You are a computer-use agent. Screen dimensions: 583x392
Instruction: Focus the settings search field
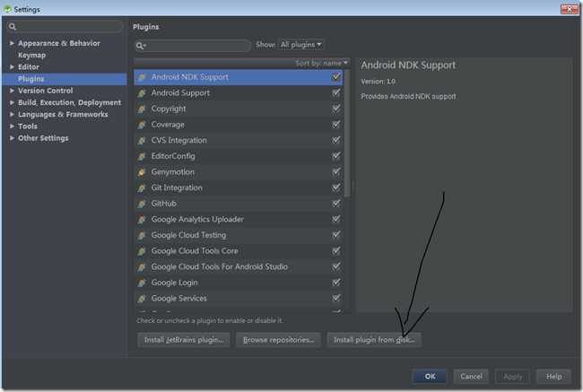[65, 26]
